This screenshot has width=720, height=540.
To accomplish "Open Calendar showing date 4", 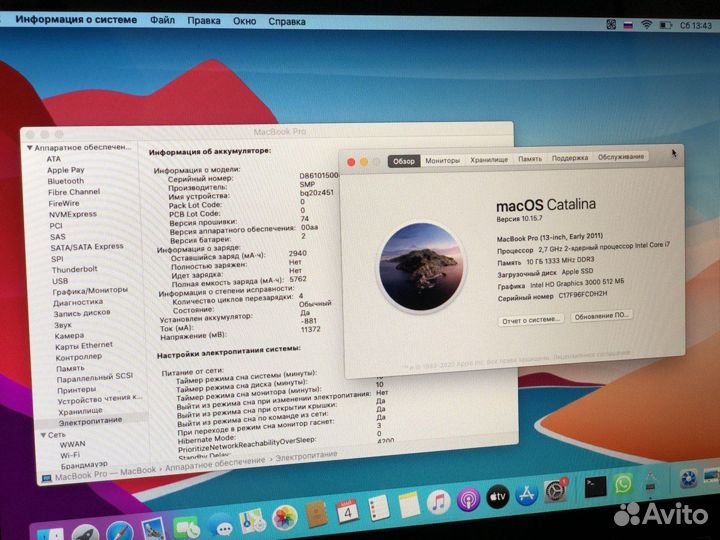I will coord(348,511).
